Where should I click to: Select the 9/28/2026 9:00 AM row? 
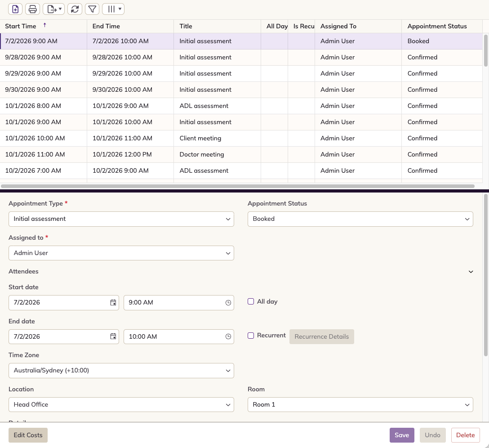coord(241,58)
